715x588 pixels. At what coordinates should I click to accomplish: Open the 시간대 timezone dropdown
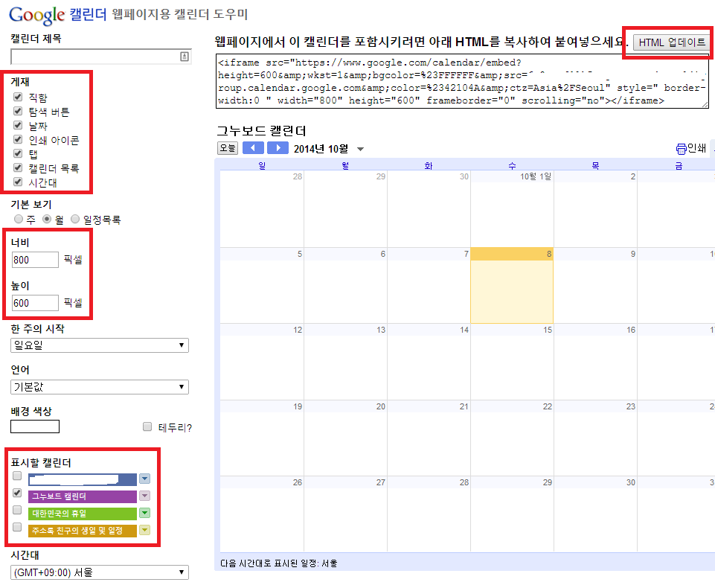tap(100, 572)
